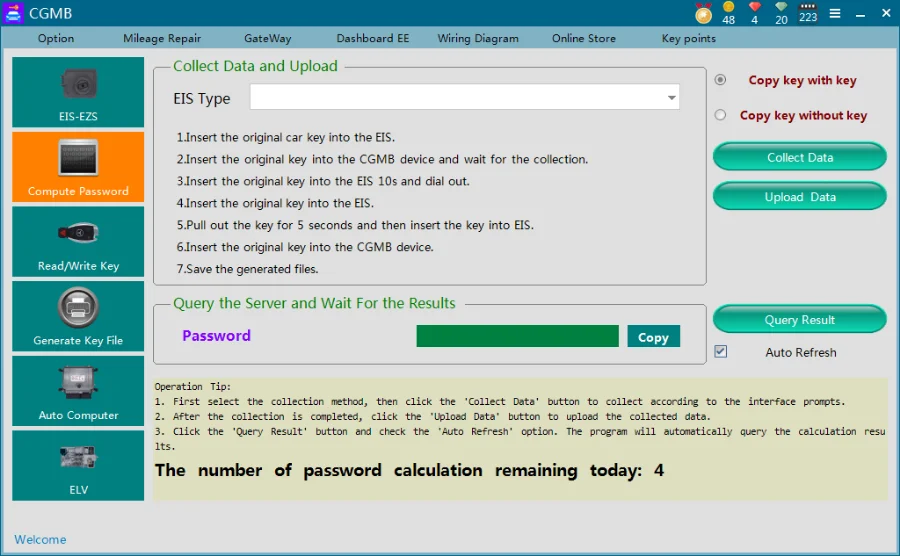Viewport: 900px width, 556px height.
Task: Open the EIS-EZS module
Action: 78,92
